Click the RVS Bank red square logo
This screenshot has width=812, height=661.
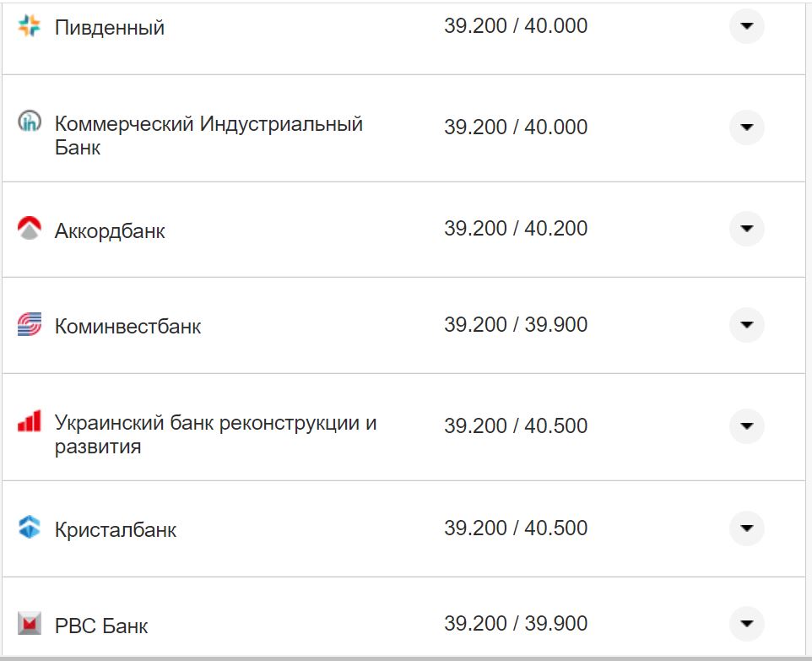(x=30, y=625)
